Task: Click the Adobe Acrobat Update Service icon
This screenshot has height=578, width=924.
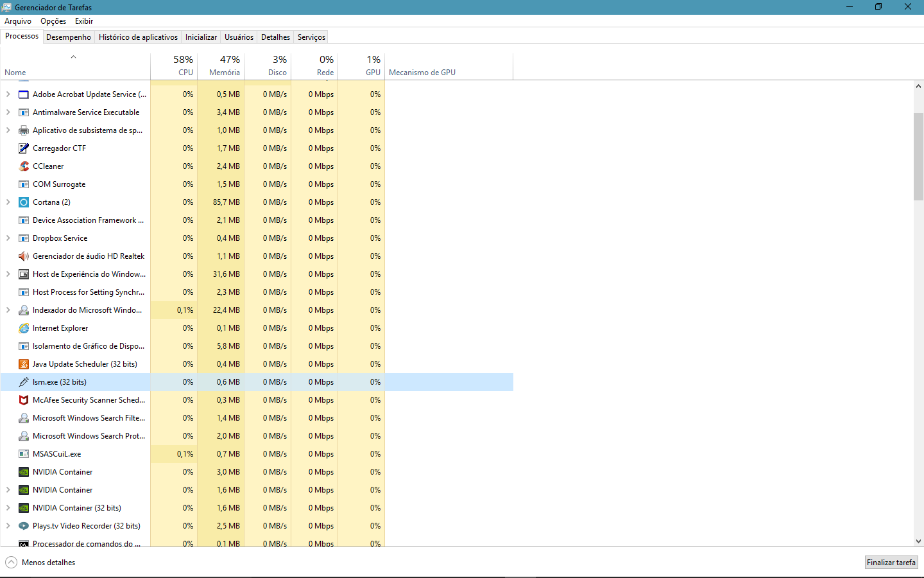Action: click(x=24, y=94)
